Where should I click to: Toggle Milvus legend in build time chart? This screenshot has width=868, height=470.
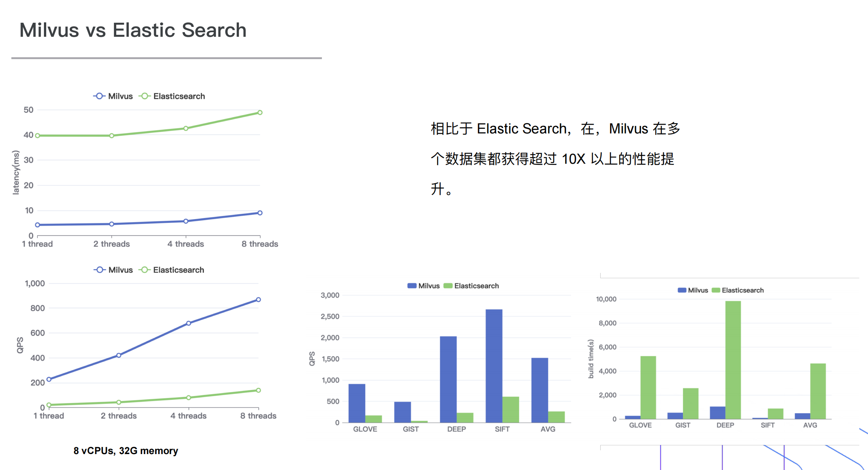[x=693, y=290]
